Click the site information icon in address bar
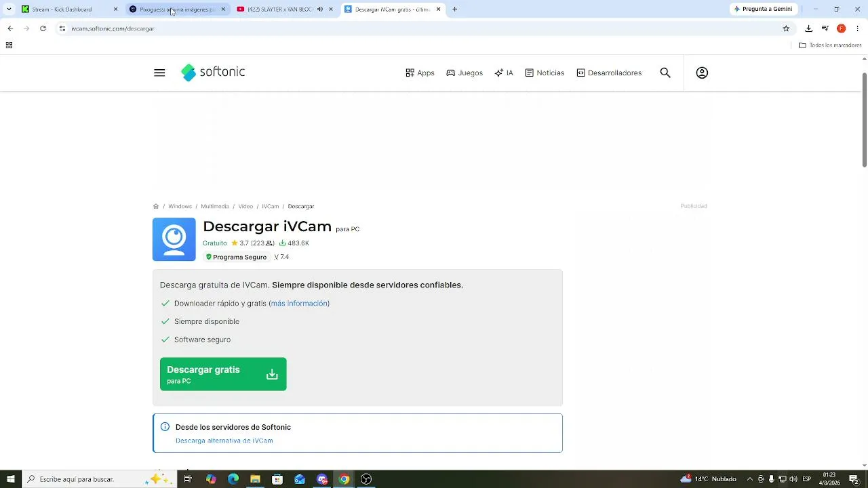Screen dimensions: 868x488 (62, 28)
